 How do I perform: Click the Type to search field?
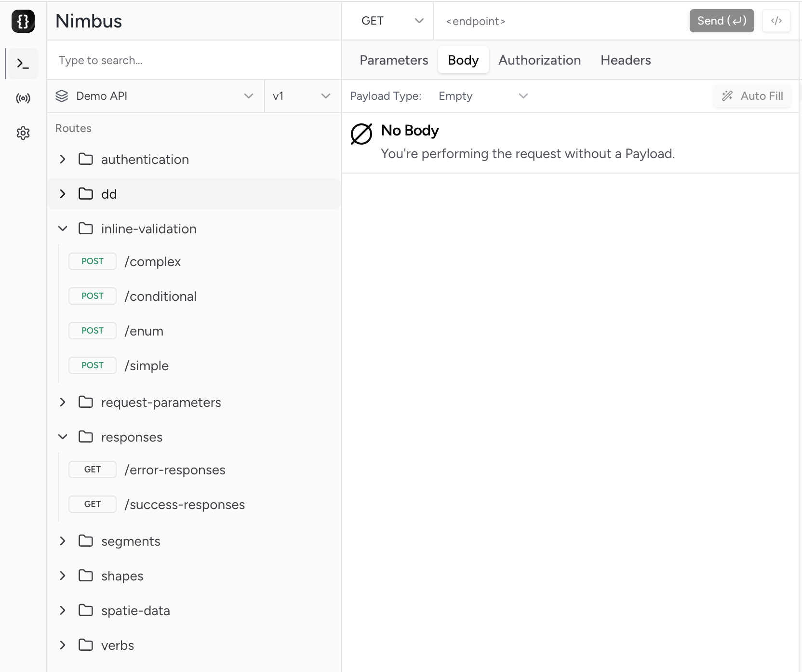194,60
